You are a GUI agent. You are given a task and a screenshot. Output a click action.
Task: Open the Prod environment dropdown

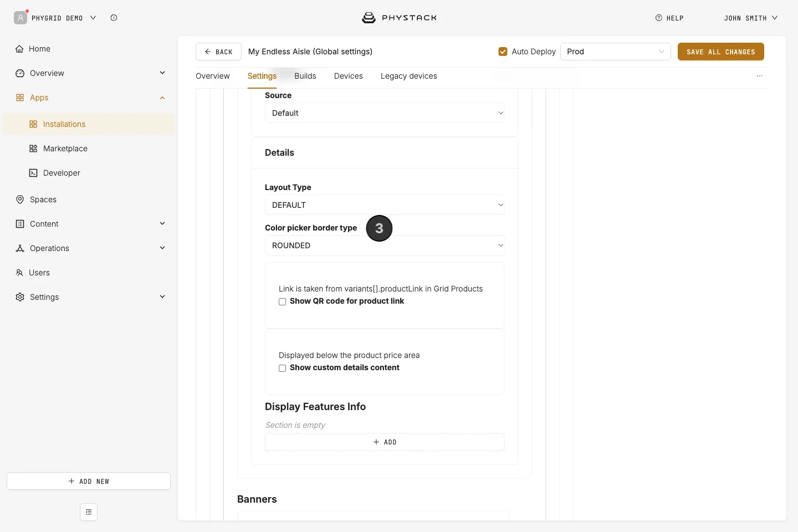click(x=616, y=52)
